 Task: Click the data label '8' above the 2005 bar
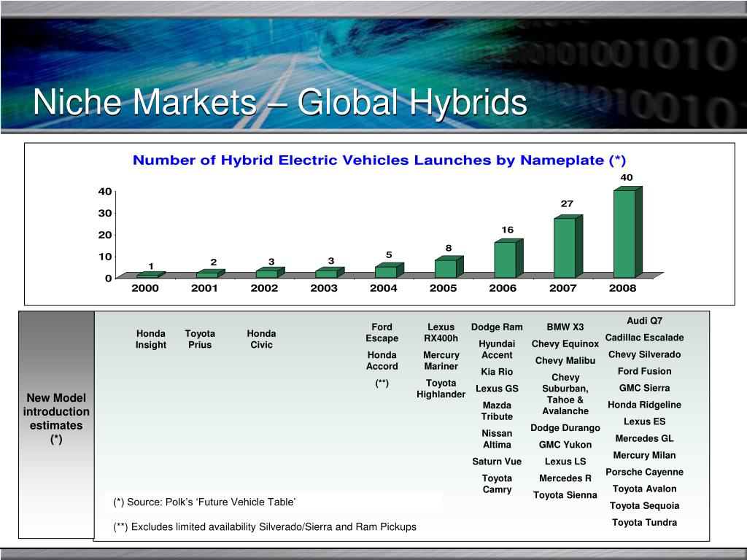pyautogui.click(x=449, y=248)
